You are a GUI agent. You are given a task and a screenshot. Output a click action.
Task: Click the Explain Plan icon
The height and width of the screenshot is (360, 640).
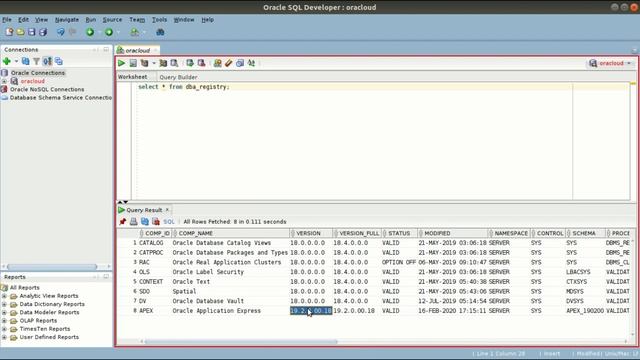click(x=144, y=63)
